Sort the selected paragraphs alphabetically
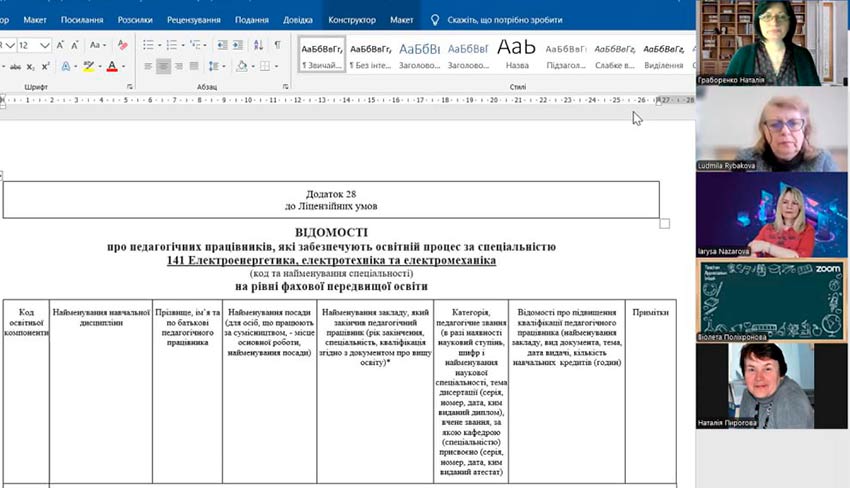850x488 pixels. (x=257, y=45)
